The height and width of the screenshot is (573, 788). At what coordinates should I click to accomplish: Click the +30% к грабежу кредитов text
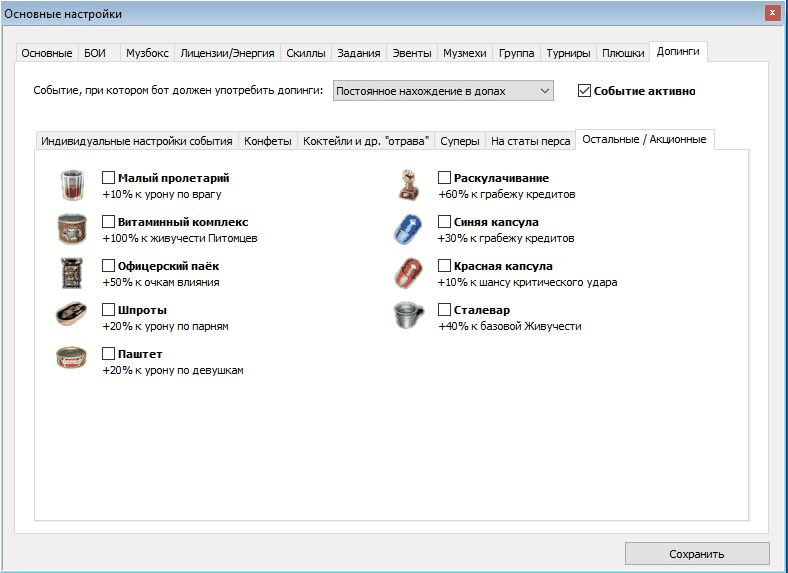coord(506,238)
